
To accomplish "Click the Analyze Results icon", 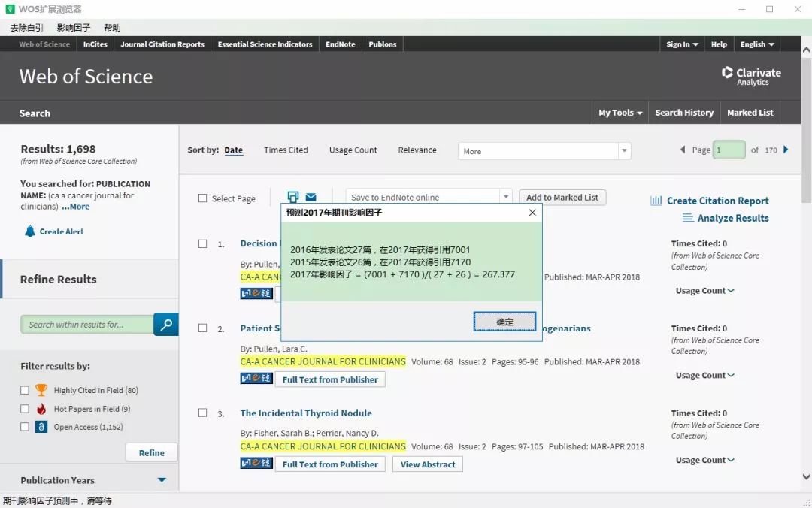I will [x=688, y=218].
